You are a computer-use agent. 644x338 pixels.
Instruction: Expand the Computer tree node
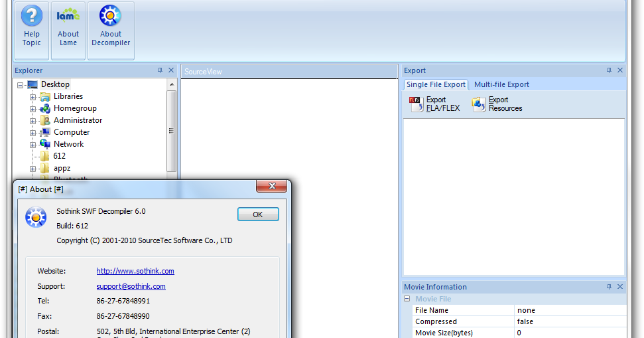32,133
